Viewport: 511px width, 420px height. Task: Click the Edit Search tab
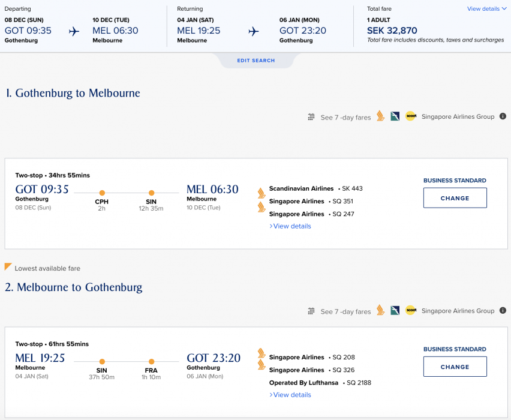click(x=256, y=61)
